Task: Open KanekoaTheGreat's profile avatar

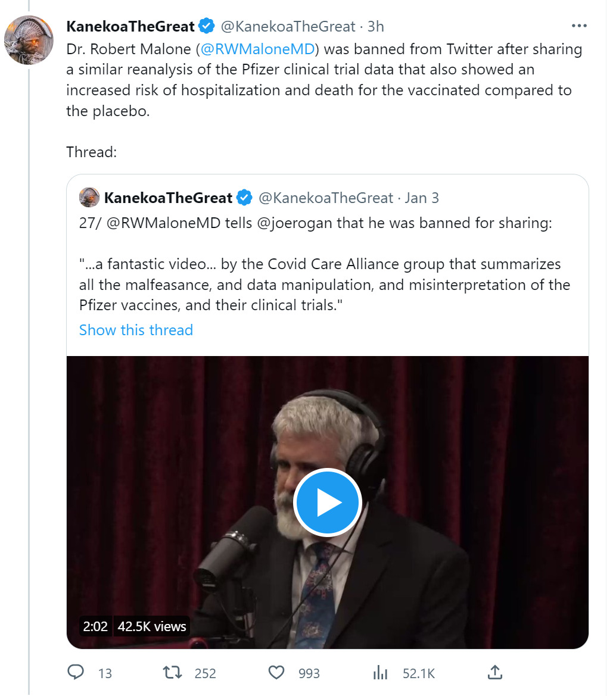Action: [29, 40]
